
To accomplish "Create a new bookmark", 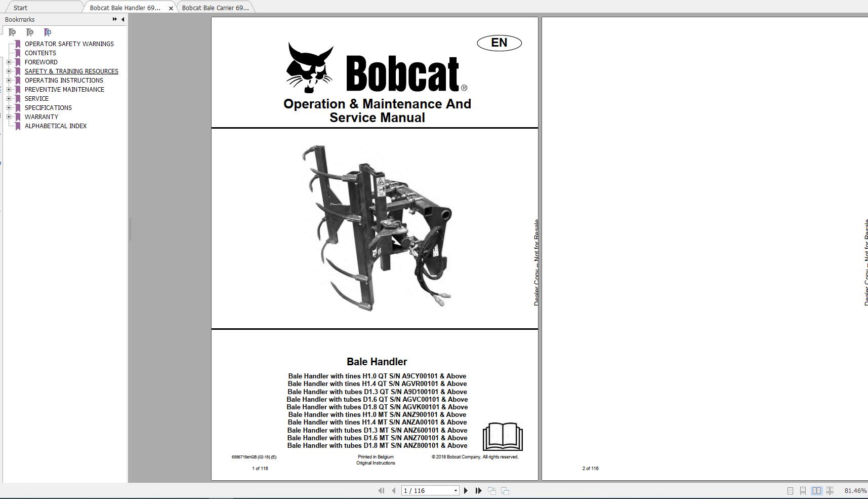I will tap(29, 32).
